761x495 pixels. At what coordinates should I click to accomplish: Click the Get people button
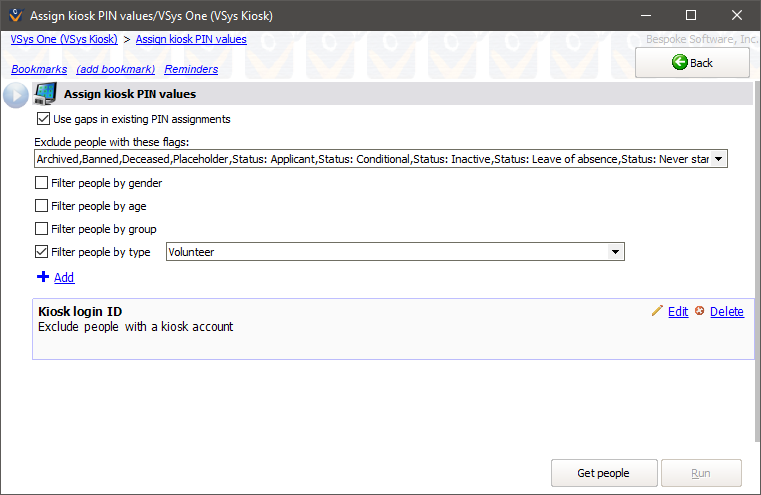coord(604,473)
